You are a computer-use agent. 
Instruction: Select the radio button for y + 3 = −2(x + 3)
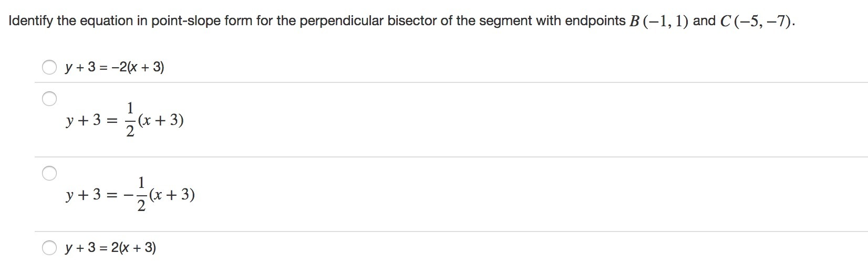tap(49, 67)
